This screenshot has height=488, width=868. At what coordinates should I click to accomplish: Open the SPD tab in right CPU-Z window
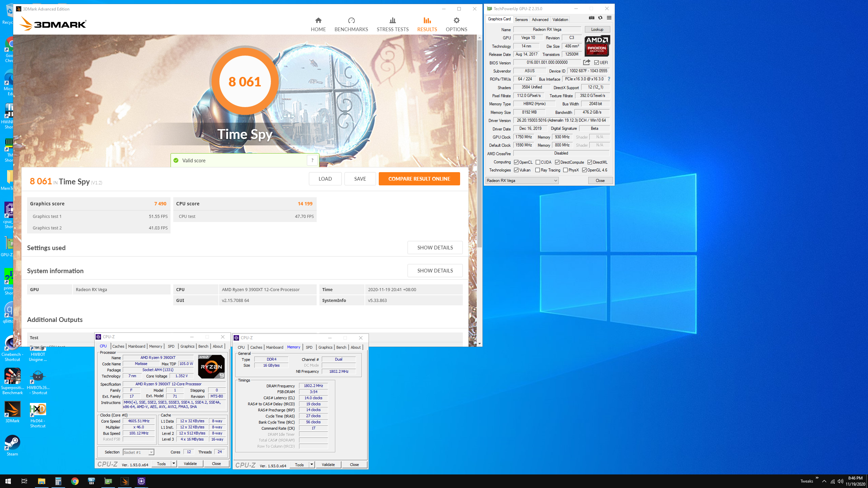pos(309,347)
